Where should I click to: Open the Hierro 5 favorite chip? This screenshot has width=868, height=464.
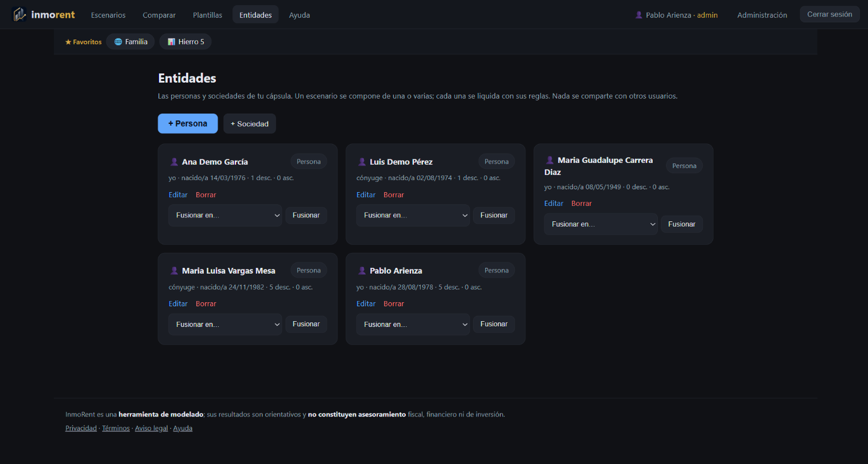tap(185, 42)
